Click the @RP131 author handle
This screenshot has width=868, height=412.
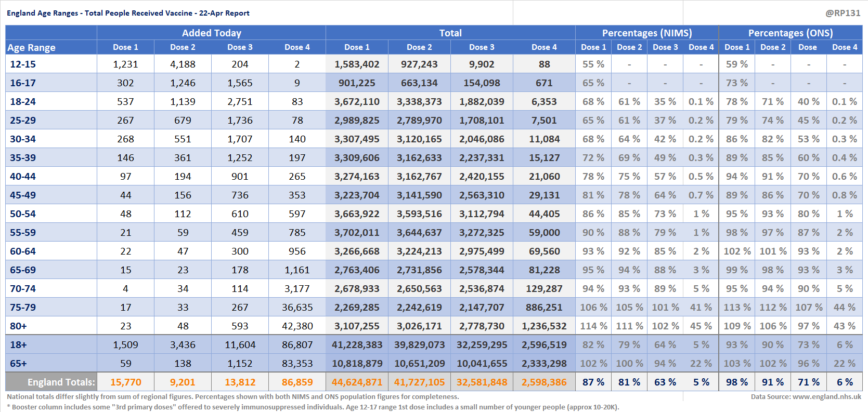pyautogui.click(x=843, y=13)
